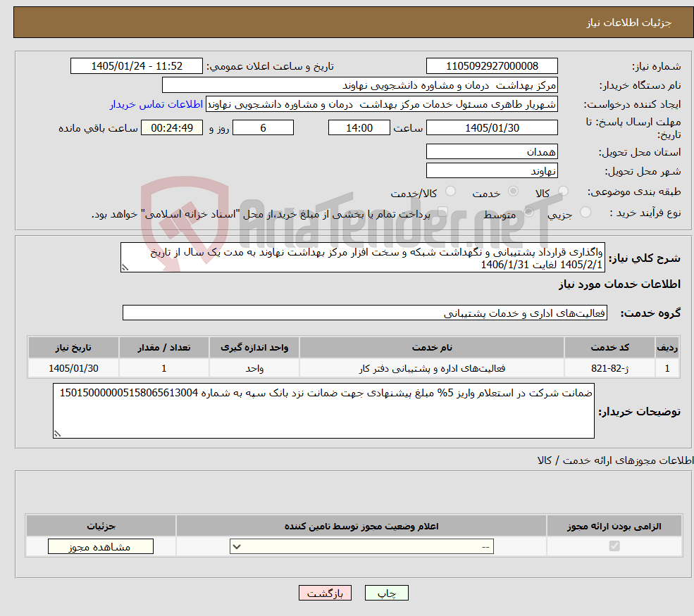Select the جزیی purchase type radio
This screenshot has height=616, width=694.
(x=585, y=213)
